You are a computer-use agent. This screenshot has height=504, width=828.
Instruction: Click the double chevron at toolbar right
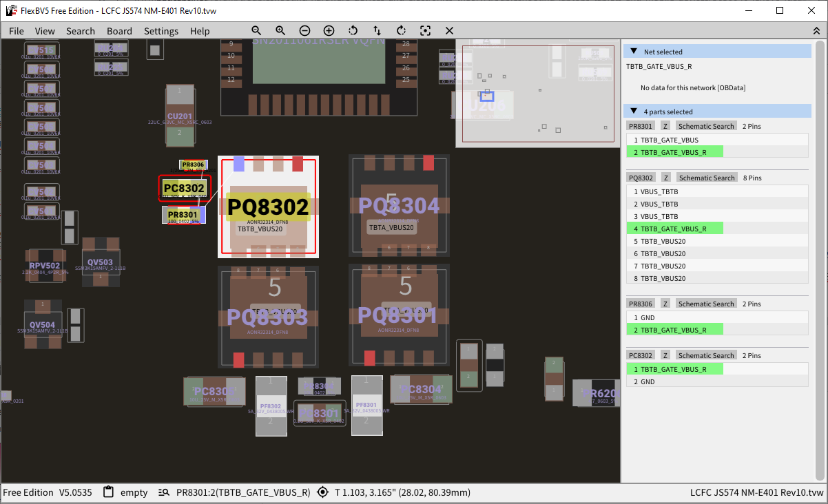tap(817, 31)
